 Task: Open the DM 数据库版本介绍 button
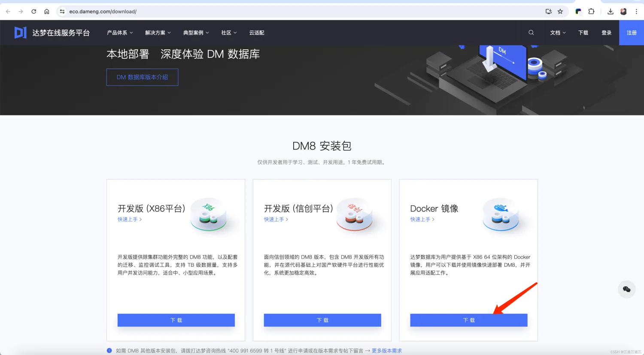point(142,77)
